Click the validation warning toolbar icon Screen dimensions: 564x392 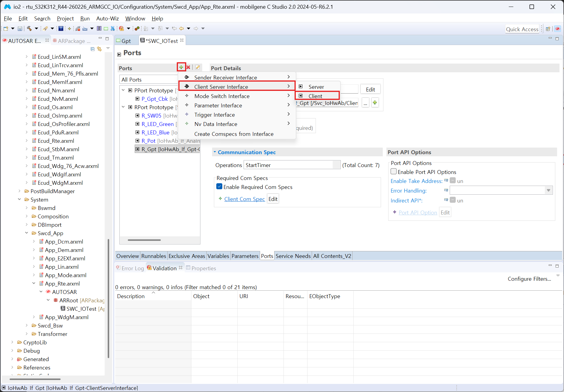[x=121, y=28]
